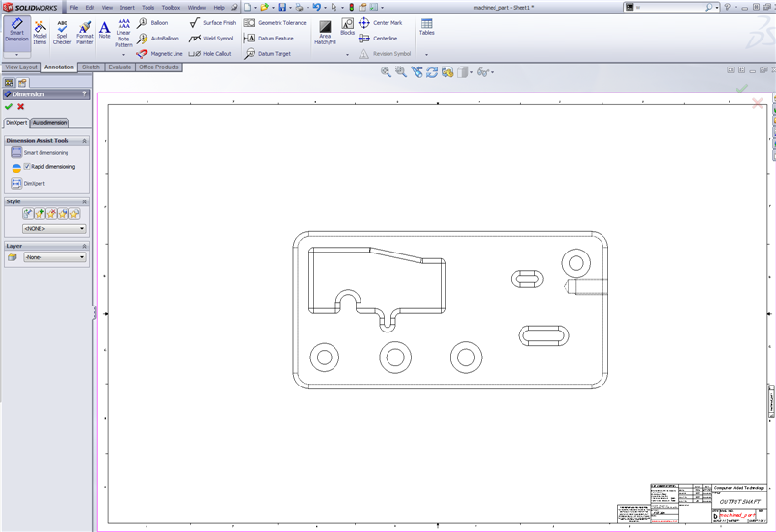Open the Blocks tool
Viewport: 776px width, 532px height.
(x=347, y=27)
